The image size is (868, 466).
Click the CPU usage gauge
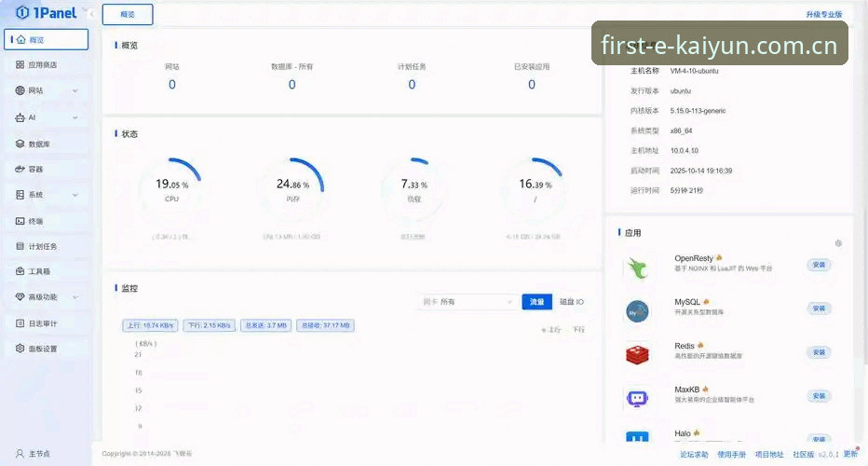(172, 188)
